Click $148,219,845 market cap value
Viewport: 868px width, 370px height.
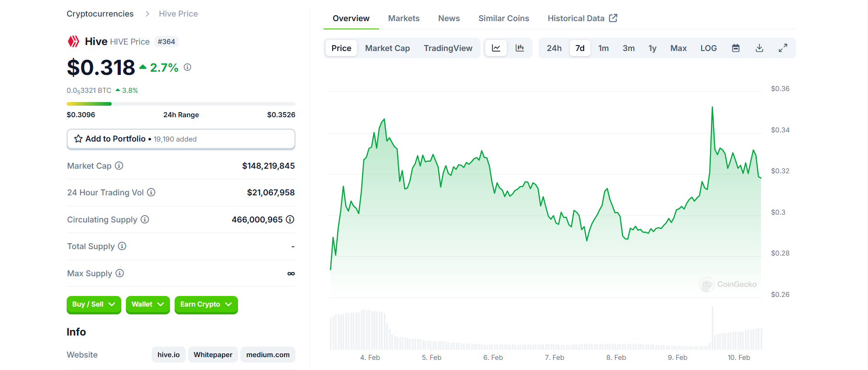(268, 166)
